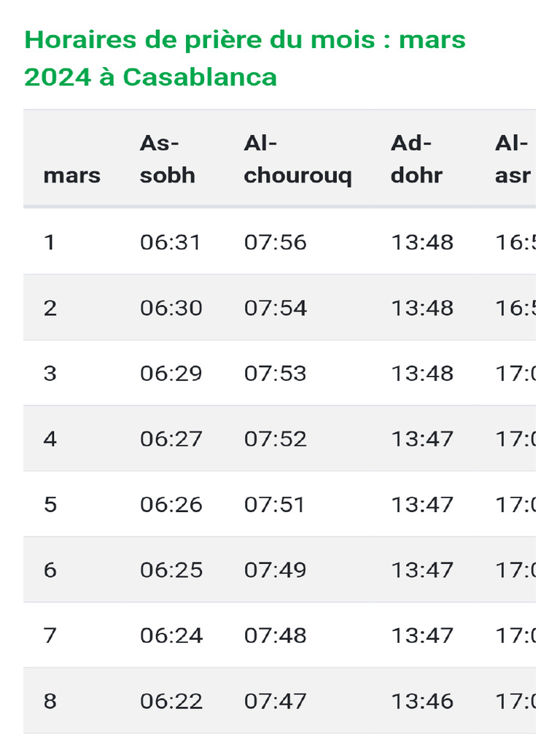Screen dimensions: 560x747
Task: Select the "Ad-dohr" column header
Action: tap(416, 160)
